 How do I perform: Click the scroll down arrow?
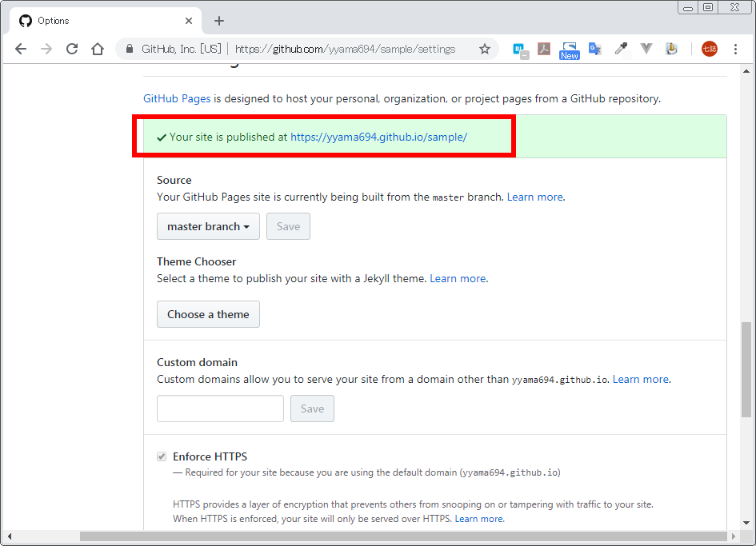[x=746, y=523]
